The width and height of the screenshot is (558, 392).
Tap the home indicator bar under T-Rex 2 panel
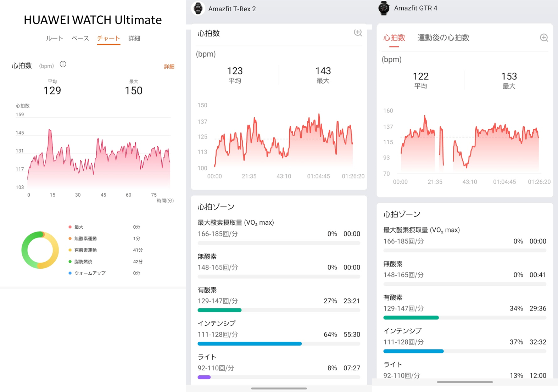pos(279,388)
